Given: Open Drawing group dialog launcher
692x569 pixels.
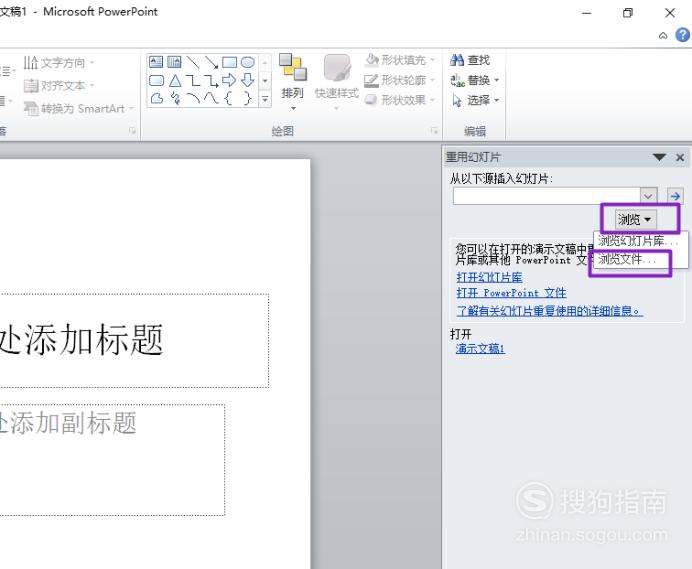Looking at the screenshot, I should [x=434, y=131].
